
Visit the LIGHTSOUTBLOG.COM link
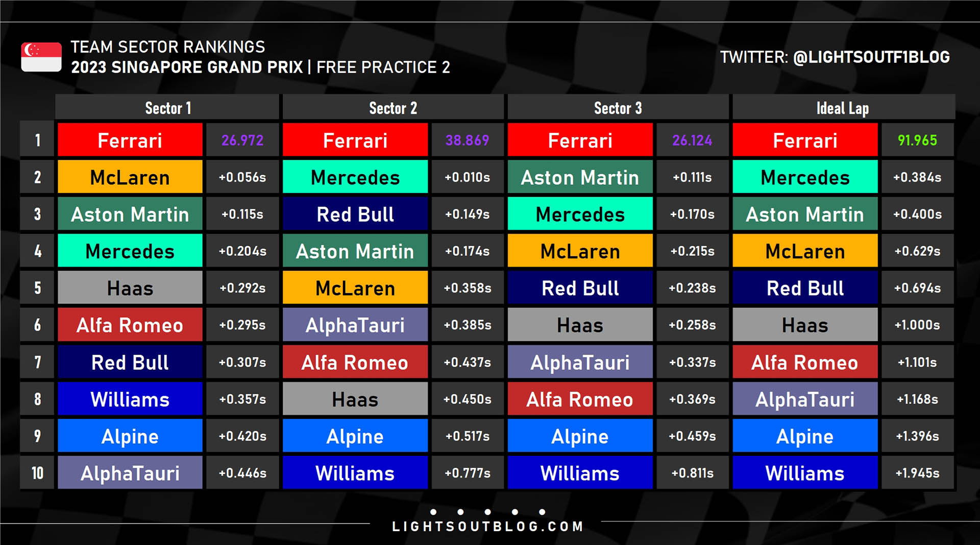(487, 527)
